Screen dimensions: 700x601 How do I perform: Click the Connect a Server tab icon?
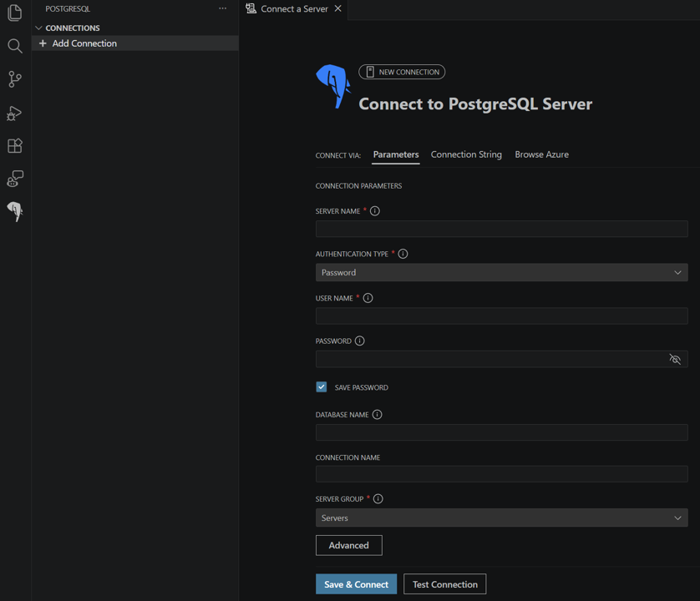click(x=251, y=8)
